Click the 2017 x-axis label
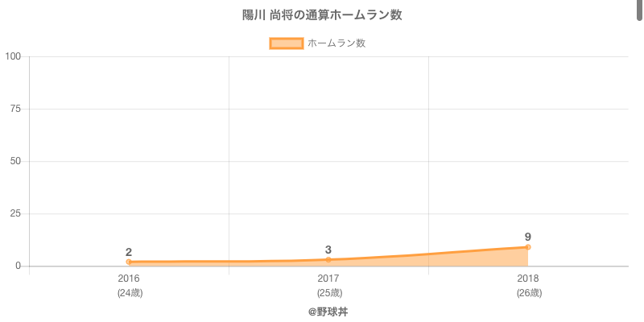Image resolution: width=644 pixels, height=322 pixels. pos(328,279)
